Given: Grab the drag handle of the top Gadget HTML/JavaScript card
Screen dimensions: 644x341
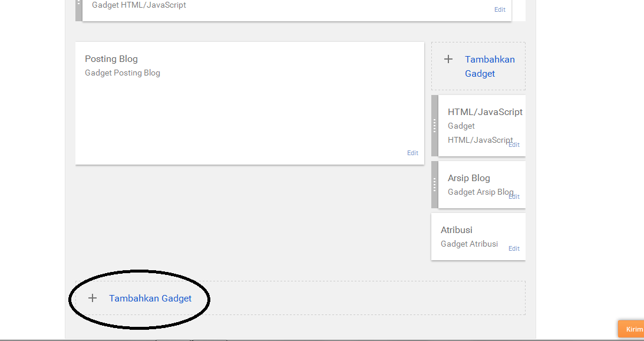Looking at the screenshot, I should click(x=79, y=10).
